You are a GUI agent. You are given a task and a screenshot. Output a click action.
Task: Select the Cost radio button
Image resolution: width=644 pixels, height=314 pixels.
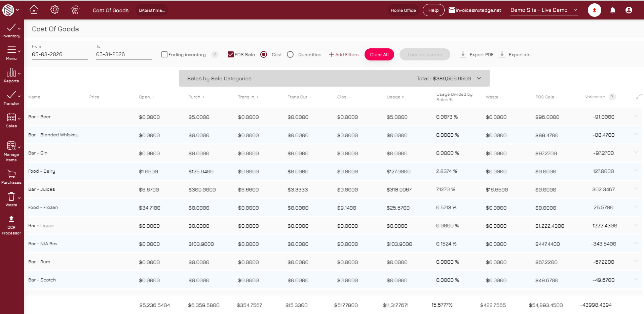coord(264,54)
